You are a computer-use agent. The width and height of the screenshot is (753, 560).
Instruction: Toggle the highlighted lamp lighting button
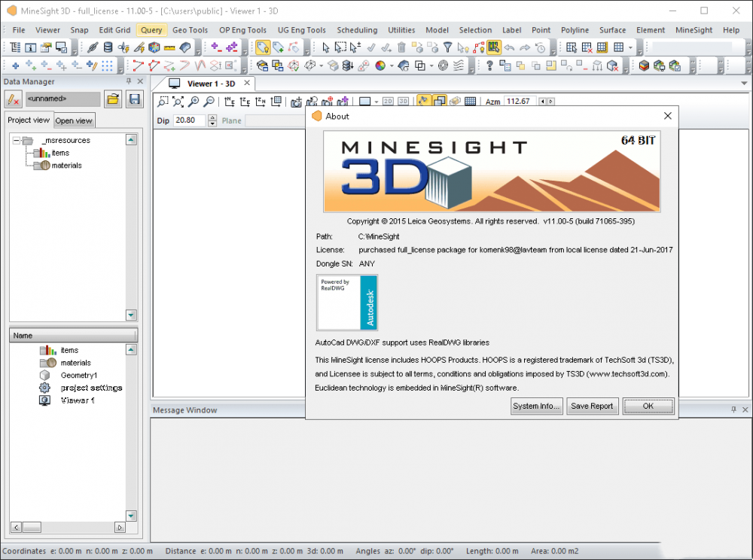pos(423,102)
